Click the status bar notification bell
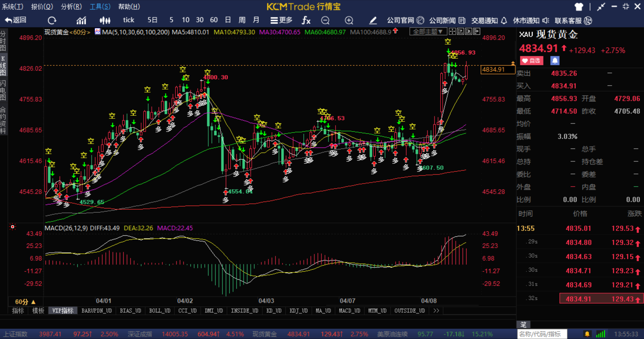The image size is (644, 339). pos(587,334)
